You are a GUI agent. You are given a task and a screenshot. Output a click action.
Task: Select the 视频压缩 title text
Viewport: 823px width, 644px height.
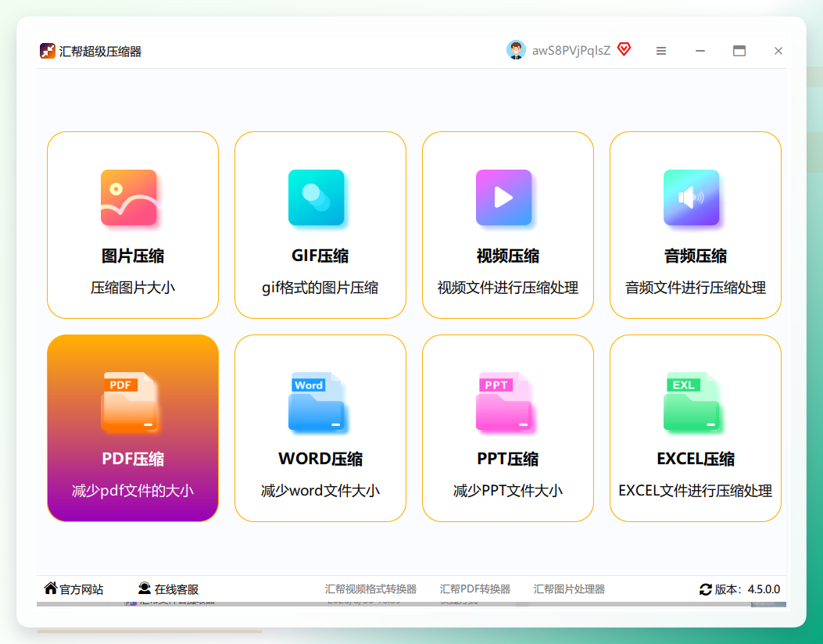tap(507, 256)
